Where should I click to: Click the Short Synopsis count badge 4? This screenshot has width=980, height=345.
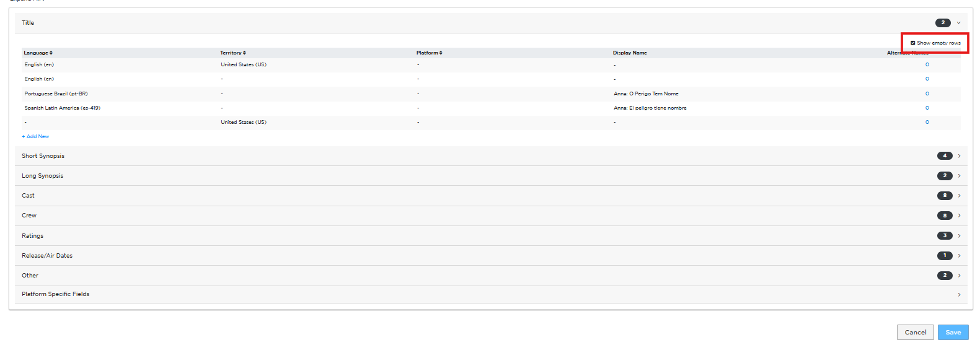tap(945, 156)
